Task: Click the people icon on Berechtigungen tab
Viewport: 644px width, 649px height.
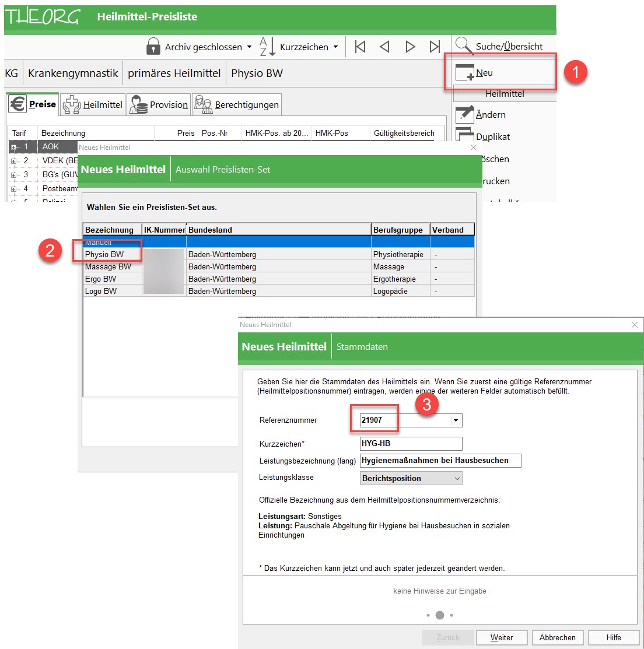Action: pos(204,104)
